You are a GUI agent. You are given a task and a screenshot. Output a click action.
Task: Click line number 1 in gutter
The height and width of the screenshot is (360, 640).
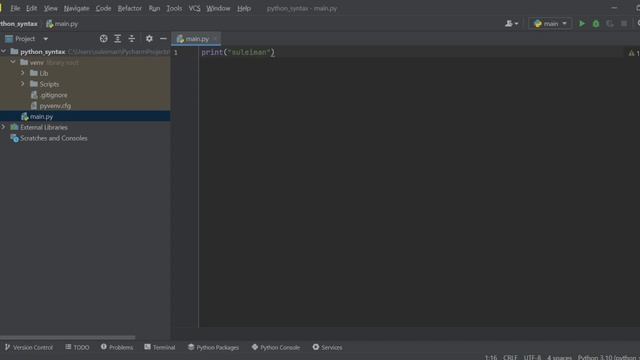coord(176,52)
